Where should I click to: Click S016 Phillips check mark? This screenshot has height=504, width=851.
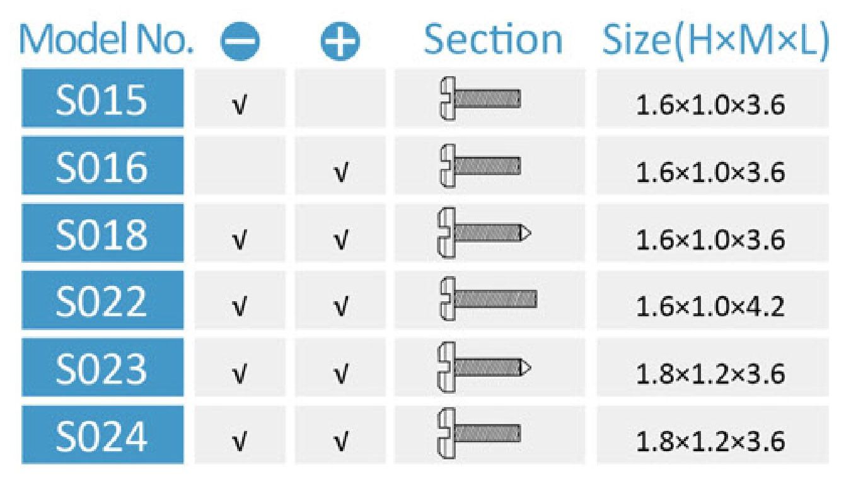click(340, 171)
